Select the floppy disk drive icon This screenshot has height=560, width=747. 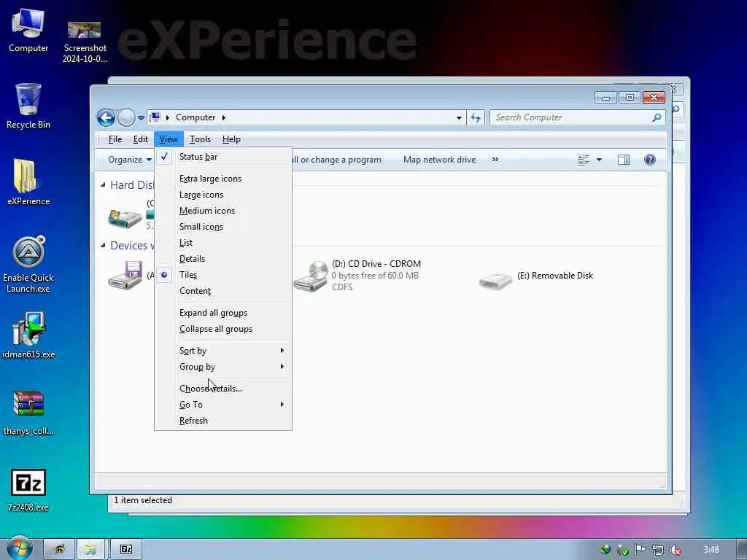tap(125, 275)
